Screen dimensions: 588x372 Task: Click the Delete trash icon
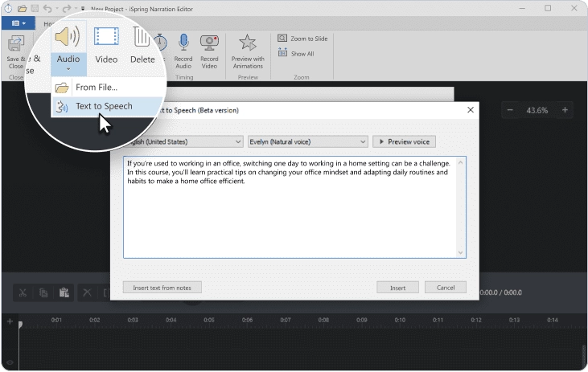[142, 39]
